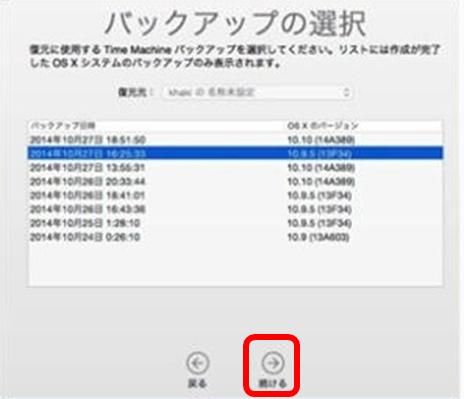464x399 pixels.
Task: Click version 10.9.5 (13F34) in 1:28:10 row
Action: pyautogui.click(x=319, y=223)
